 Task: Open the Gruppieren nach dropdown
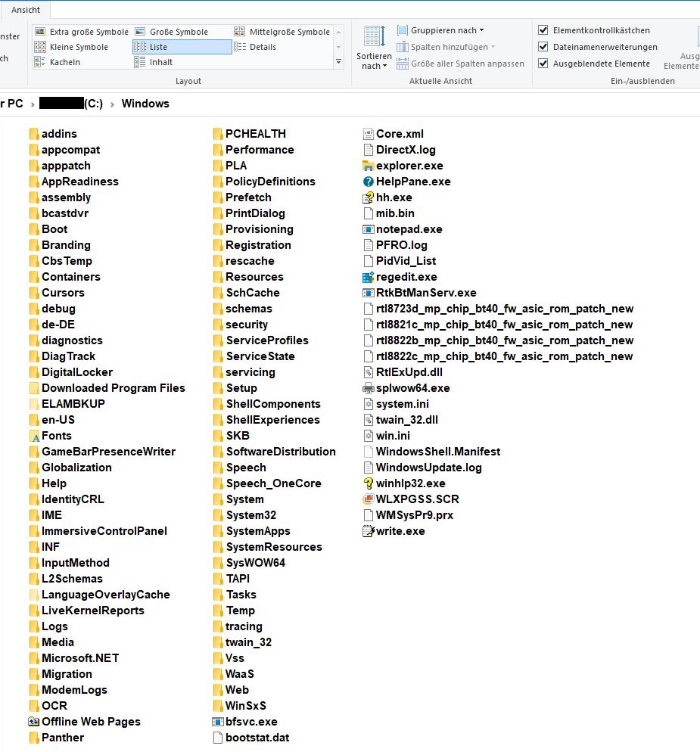click(440, 30)
